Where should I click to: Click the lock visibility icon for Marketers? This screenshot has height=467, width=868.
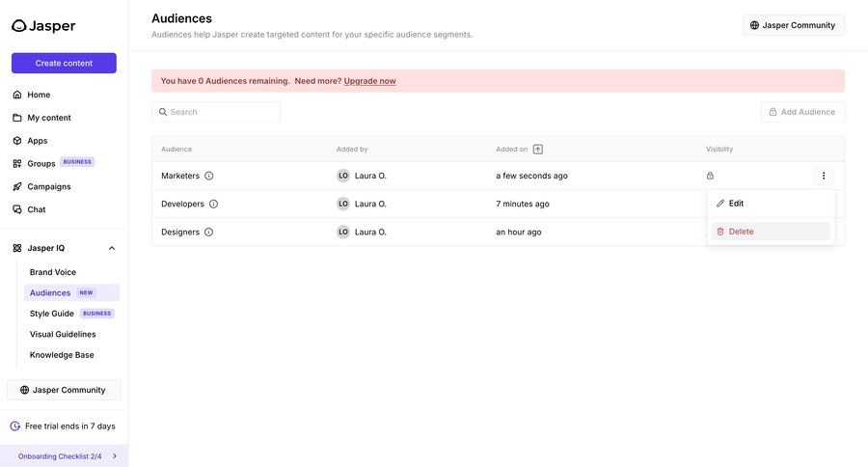coord(710,176)
